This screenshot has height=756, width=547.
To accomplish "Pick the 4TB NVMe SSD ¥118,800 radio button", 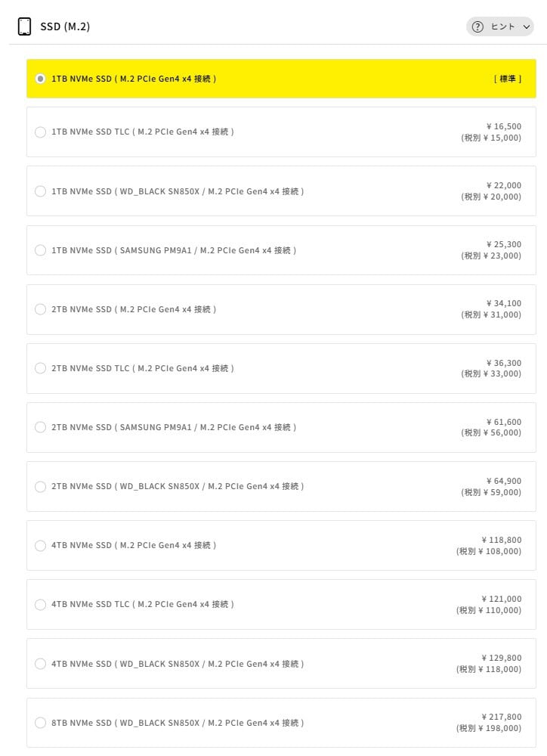I will point(40,545).
